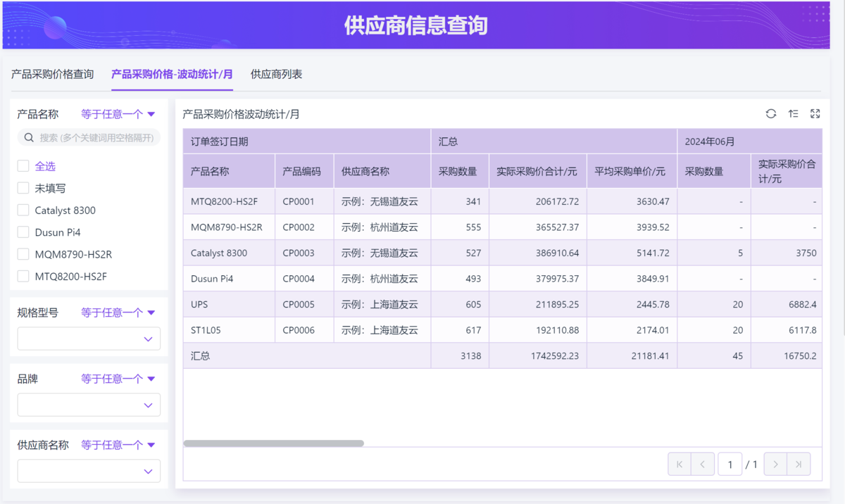This screenshot has width=845, height=504.
Task: Enable the Dusun Pi4 filter checkbox
Action: (x=23, y=232)
